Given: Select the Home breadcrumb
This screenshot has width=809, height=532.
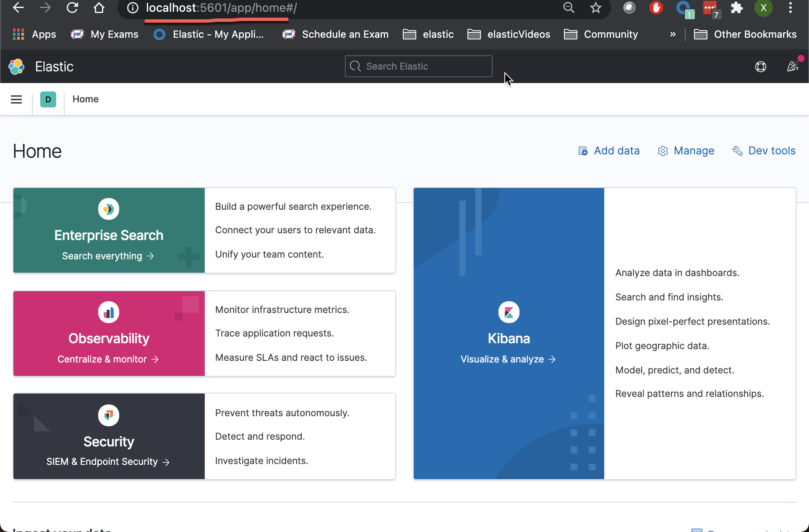Looking at the screenshot, I should click(85, 99).
